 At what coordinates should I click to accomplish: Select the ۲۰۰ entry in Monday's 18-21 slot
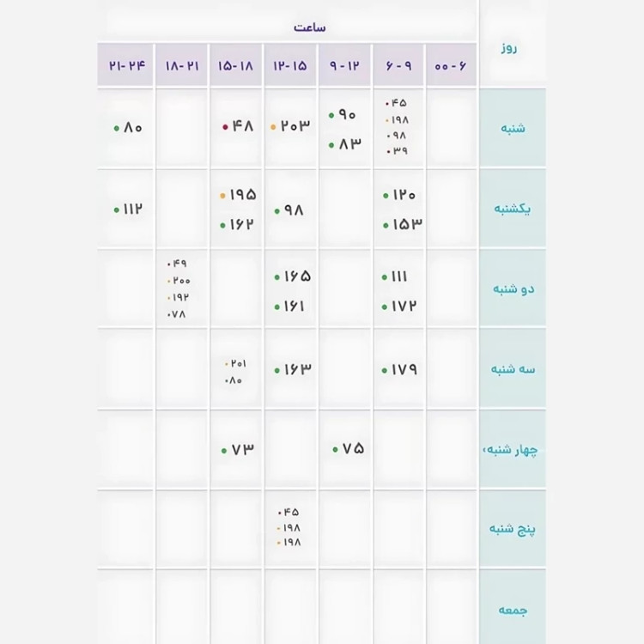(179, 281)
